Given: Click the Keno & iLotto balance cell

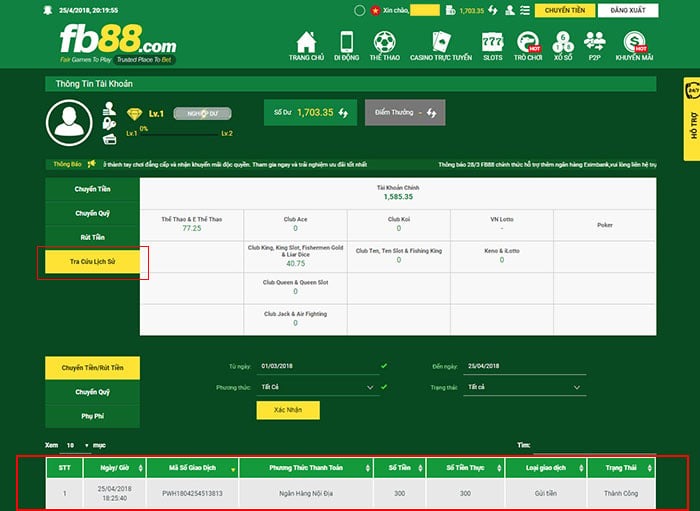Looking at the screenshot, I should pyautogui.click(x=502, y=257).
